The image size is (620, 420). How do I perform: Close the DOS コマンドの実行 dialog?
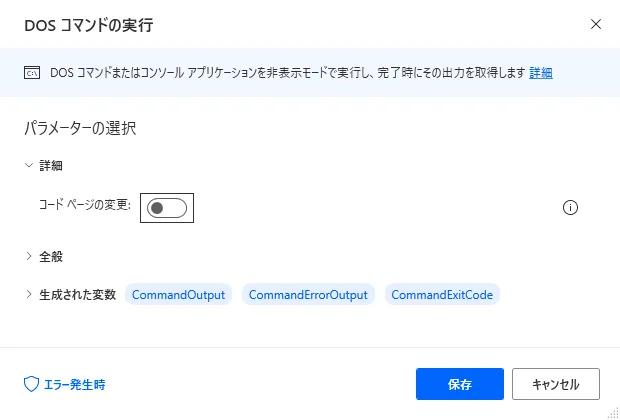point(596,23)
